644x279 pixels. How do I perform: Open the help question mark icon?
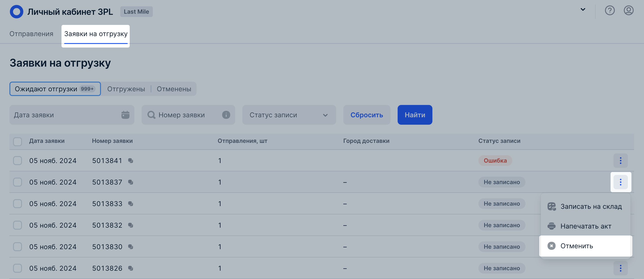tap(609, 11)
